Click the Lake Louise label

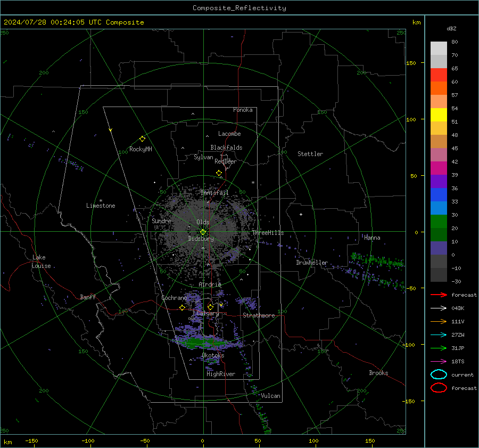[x=42, y=262]
